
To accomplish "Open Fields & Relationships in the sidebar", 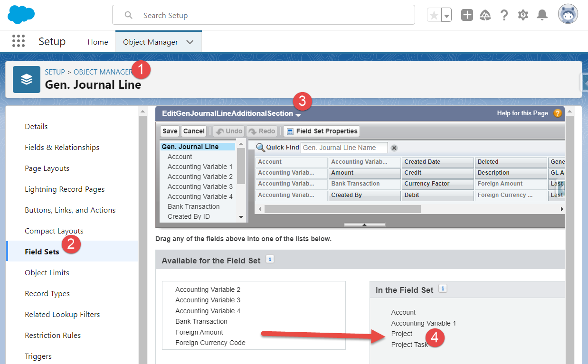I will [x=62, y=147].
